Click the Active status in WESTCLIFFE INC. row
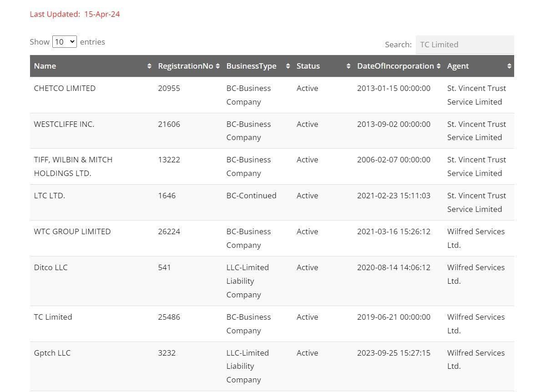The height and width of the screenshot is (392, 536). (x=307, y=124)
